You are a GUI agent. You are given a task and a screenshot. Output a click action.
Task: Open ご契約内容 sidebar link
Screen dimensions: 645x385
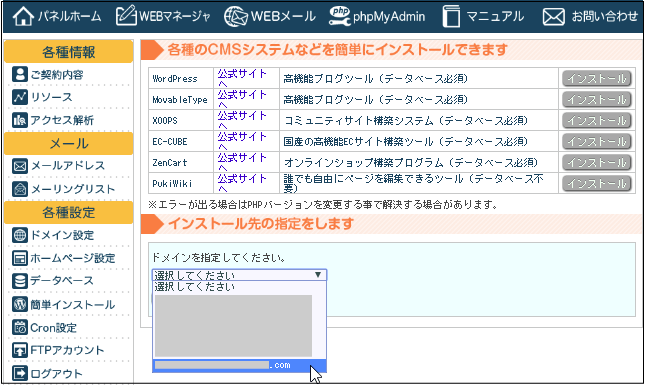(x=57, y=74)
